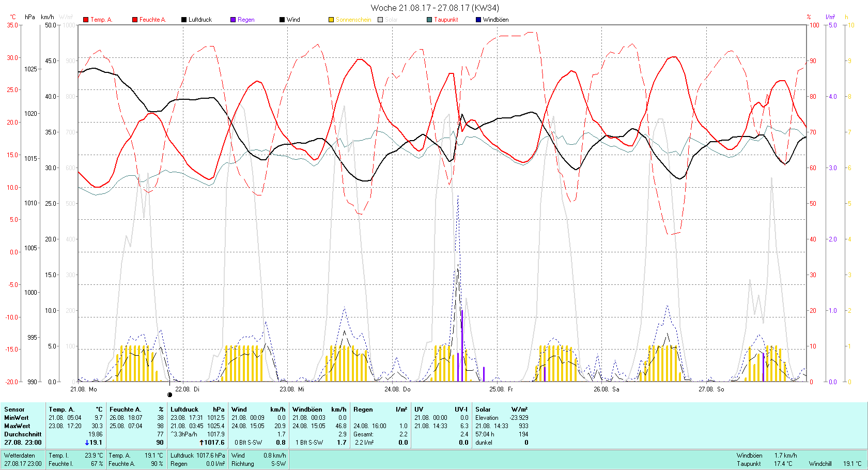The width and height of the screenshot is (868, 470).
Task: Click the red up-arrow pressure trend icon
Action: coord(202,443)
